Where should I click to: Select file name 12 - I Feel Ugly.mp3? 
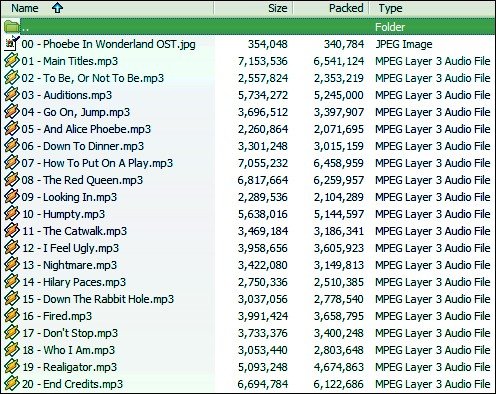click(70, 248)
